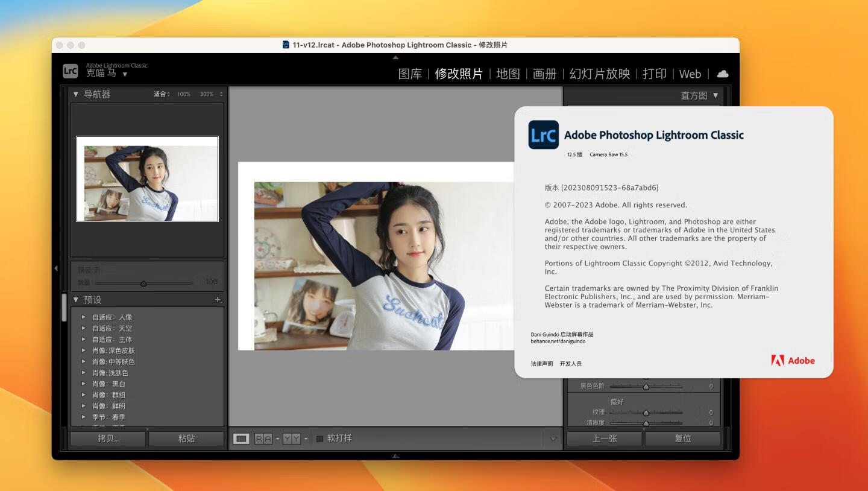
Task: Click the 上一张 previous button
Action: 604,439
